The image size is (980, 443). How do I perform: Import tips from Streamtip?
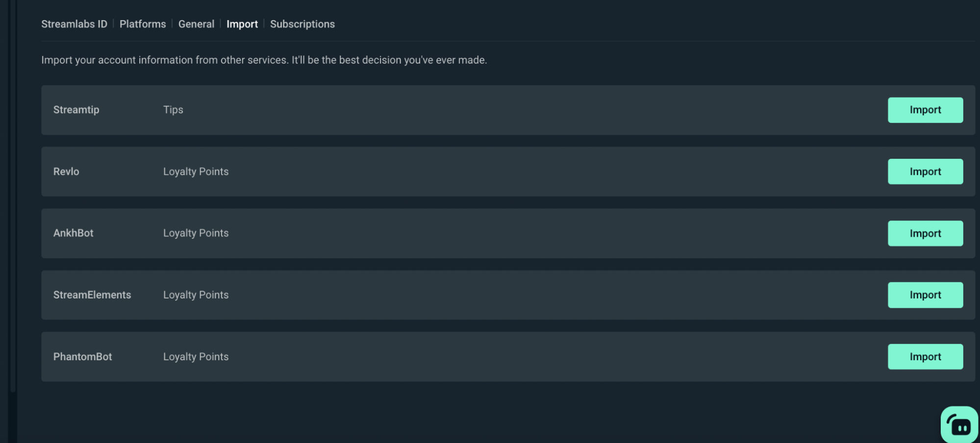(925, 110)
